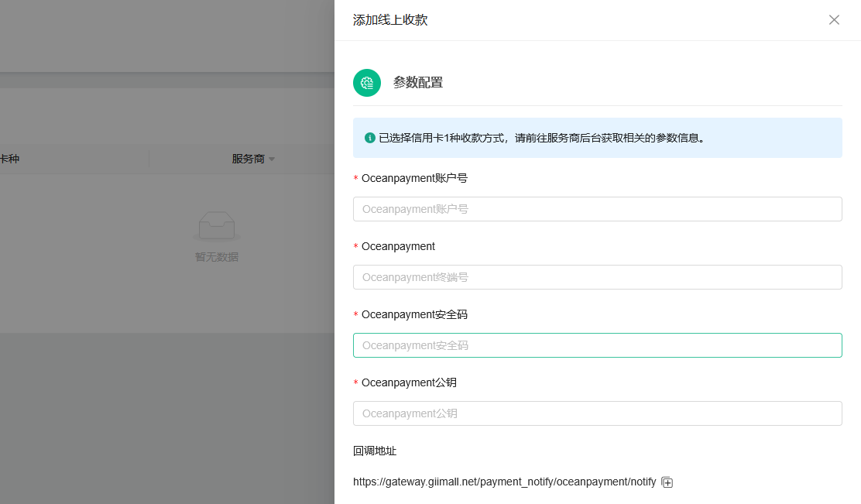Viewport: 861px width, 504px height.
Task: Click into the Oceanpayment安全码 input field
Action: click(x=597, y=345)
